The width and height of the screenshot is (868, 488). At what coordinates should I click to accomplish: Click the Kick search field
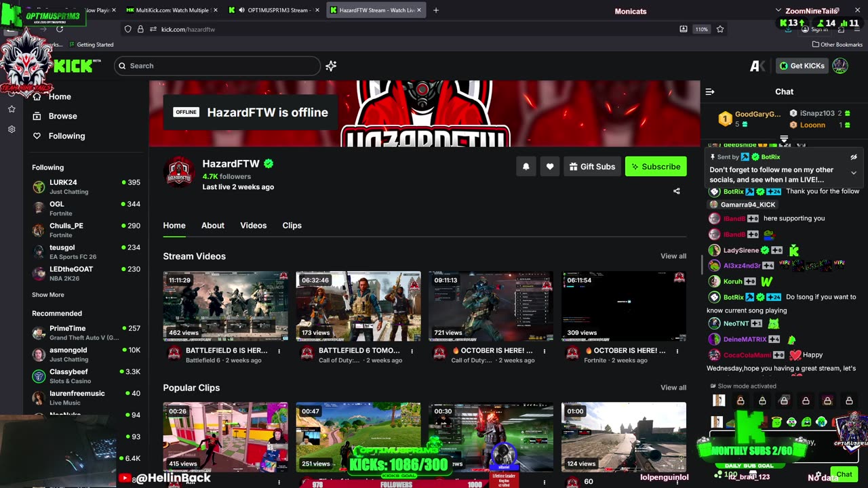[217, 66]
